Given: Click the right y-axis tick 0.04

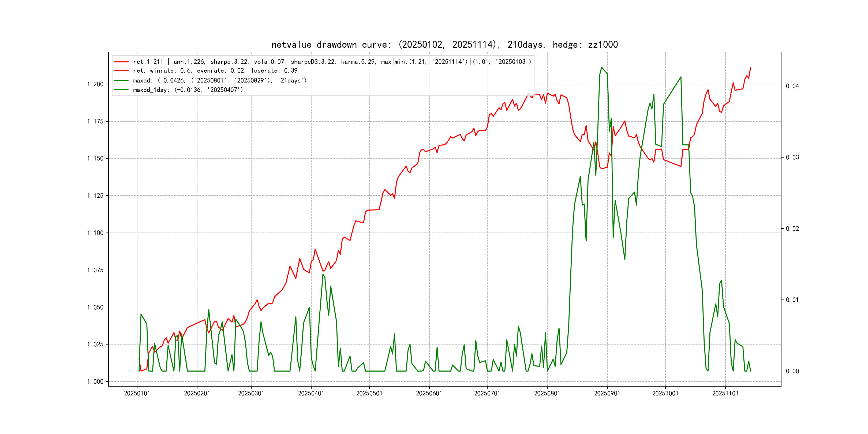Looking at the screenshot, I should click(792, 86).
